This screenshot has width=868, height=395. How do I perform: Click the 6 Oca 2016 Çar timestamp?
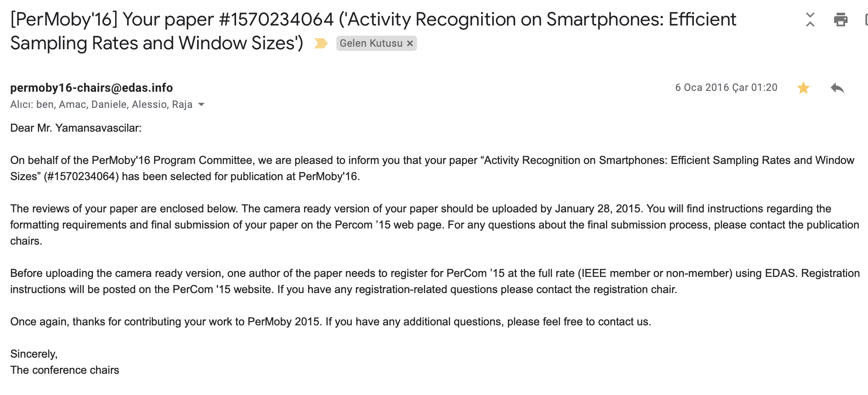726,87
